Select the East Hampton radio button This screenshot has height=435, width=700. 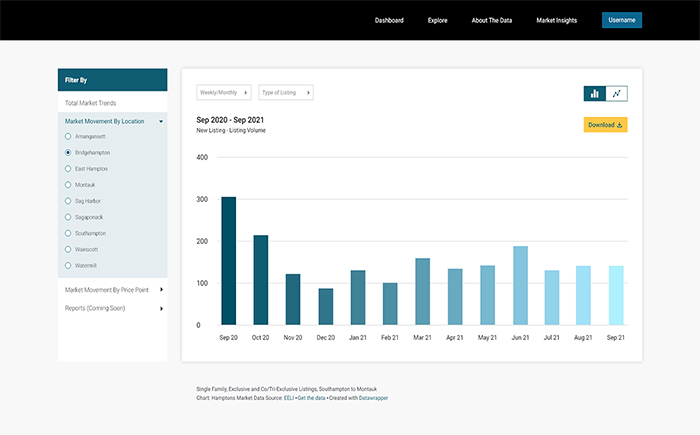click(x=68, y=168)
